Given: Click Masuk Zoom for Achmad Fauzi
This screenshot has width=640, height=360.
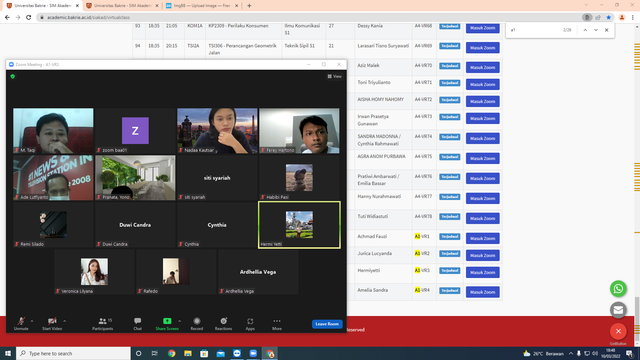Looking at the screenshot, I should tap(482, 238).
